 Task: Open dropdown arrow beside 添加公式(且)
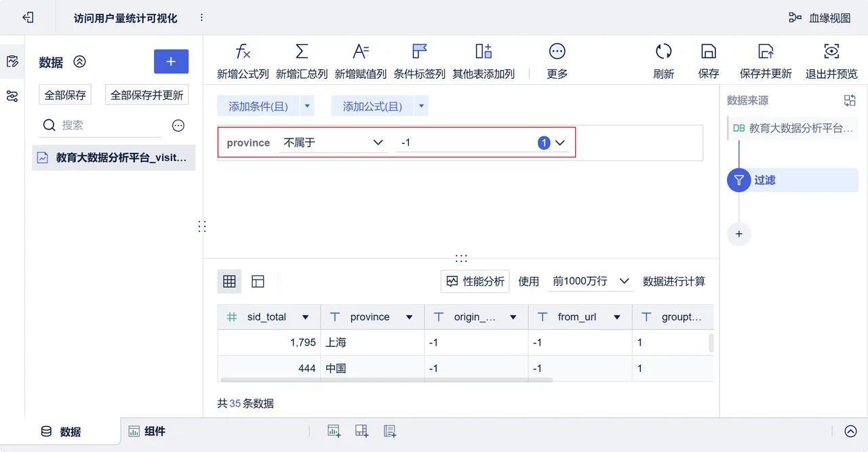coord(421,106)
